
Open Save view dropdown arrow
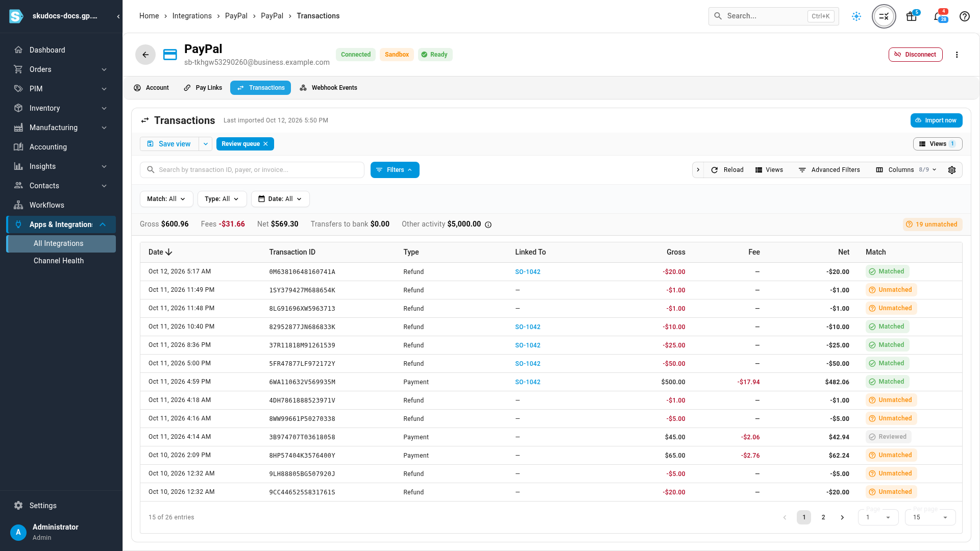[206, 144]
